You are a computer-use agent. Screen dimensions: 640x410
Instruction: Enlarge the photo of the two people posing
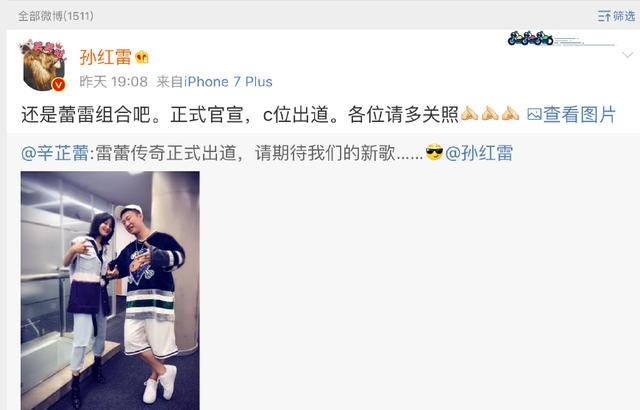(x=110, y=290)
